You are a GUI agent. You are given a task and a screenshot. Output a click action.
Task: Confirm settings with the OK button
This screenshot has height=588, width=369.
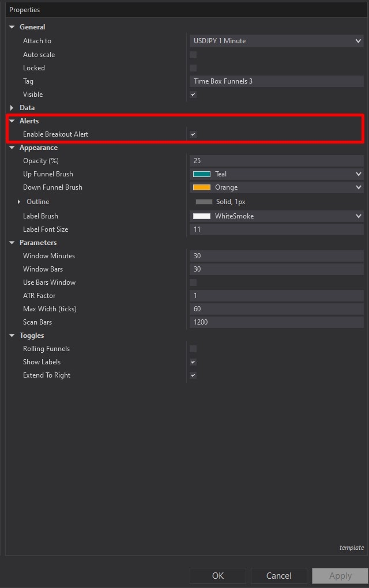tap(217, 575)
